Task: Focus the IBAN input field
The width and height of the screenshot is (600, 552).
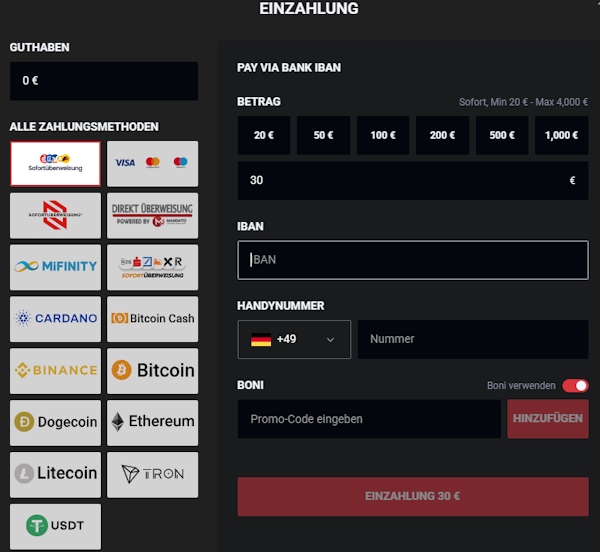Action: (413, 260)
